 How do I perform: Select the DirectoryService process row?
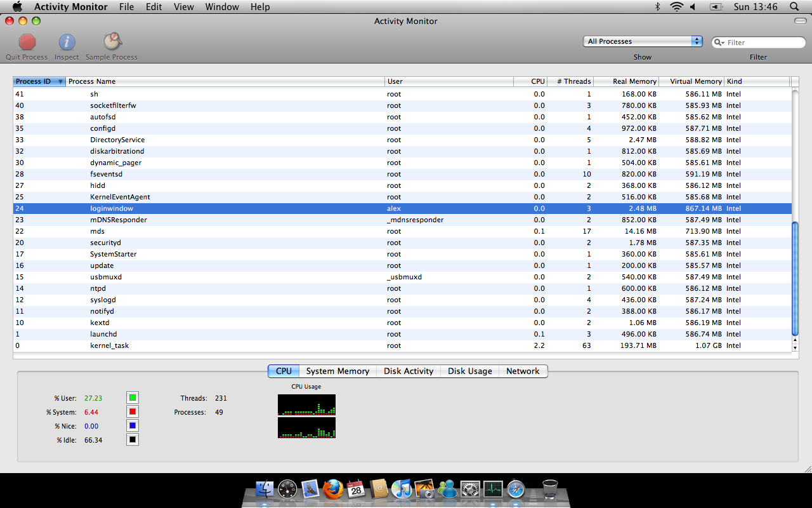point(402,140)
